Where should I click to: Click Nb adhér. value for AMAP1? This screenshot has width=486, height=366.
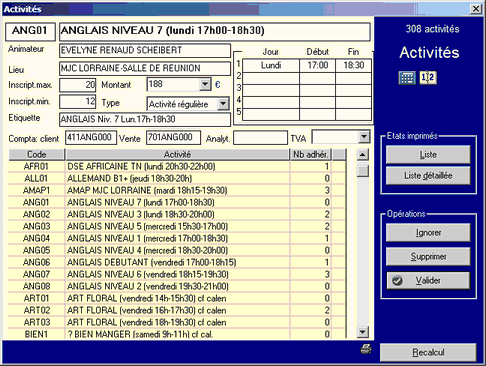[x=311, y=190]
